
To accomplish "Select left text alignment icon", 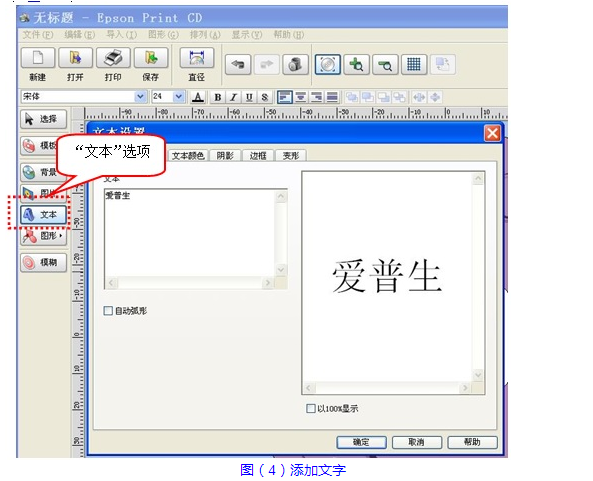I will pos(284,97).
